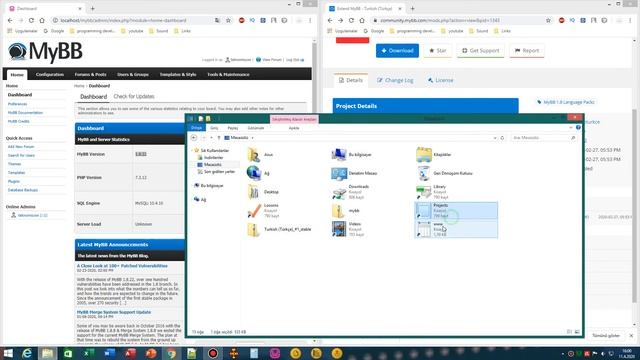
Task: Open Giriş ribbon tab
Action: click(214, 128)
